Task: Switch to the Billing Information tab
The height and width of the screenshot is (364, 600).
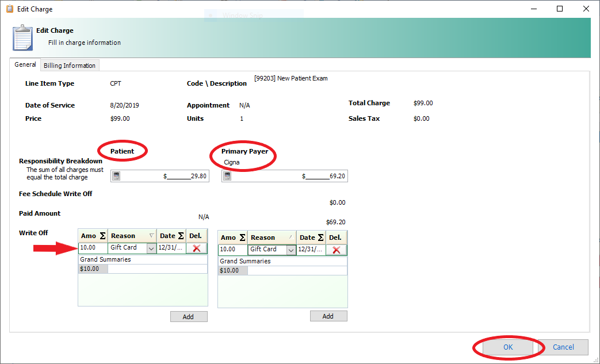Action: [x=70, y=66]
